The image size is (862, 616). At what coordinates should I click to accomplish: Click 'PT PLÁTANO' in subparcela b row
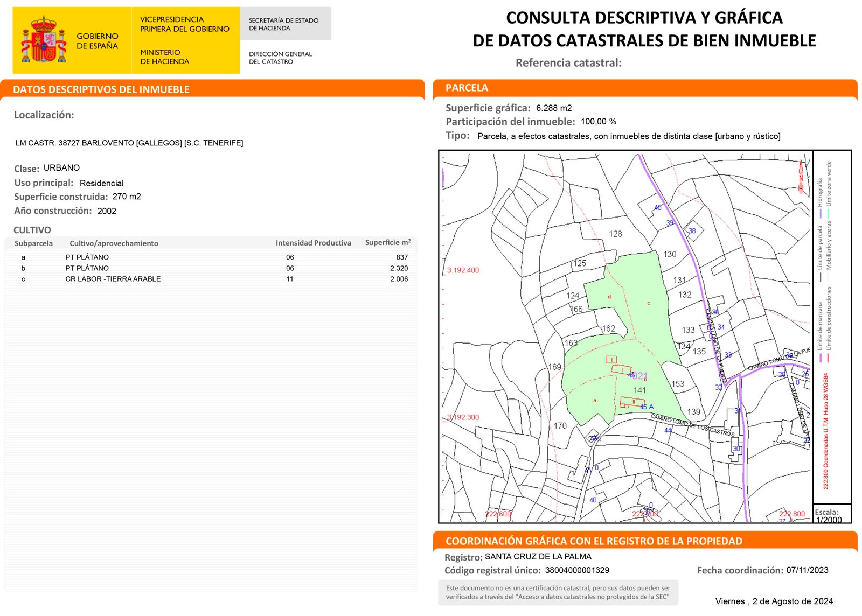pos(87,268)
